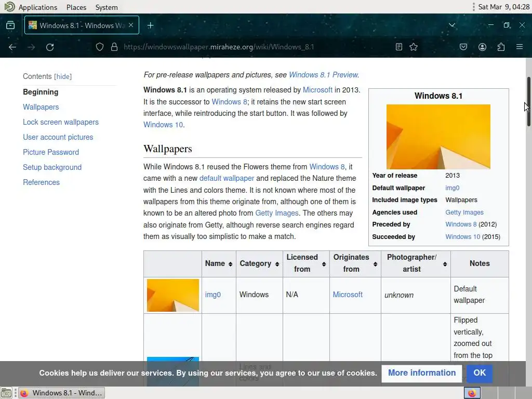Open the list all tabs chevron
This screenshot has width=532, height=399.
452,25
